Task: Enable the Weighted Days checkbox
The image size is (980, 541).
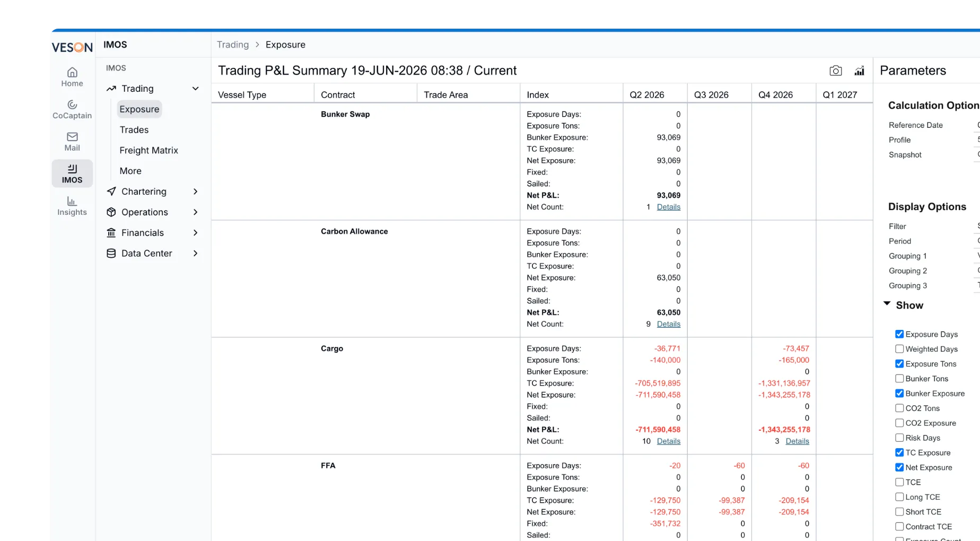Action: coord(899,349)
